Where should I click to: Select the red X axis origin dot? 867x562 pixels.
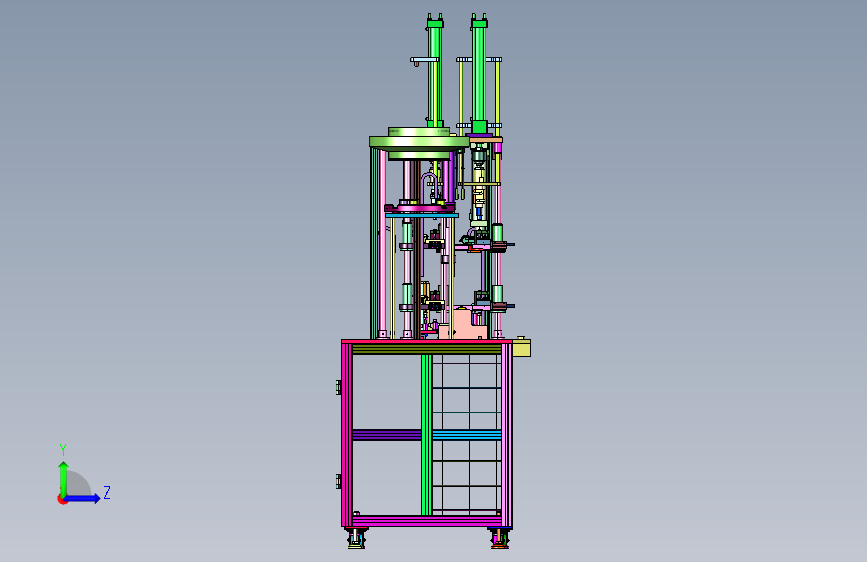click(62, 499)
